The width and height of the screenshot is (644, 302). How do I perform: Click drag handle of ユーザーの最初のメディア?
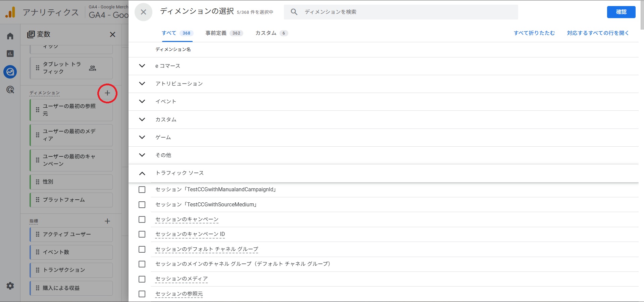point(38,135)
